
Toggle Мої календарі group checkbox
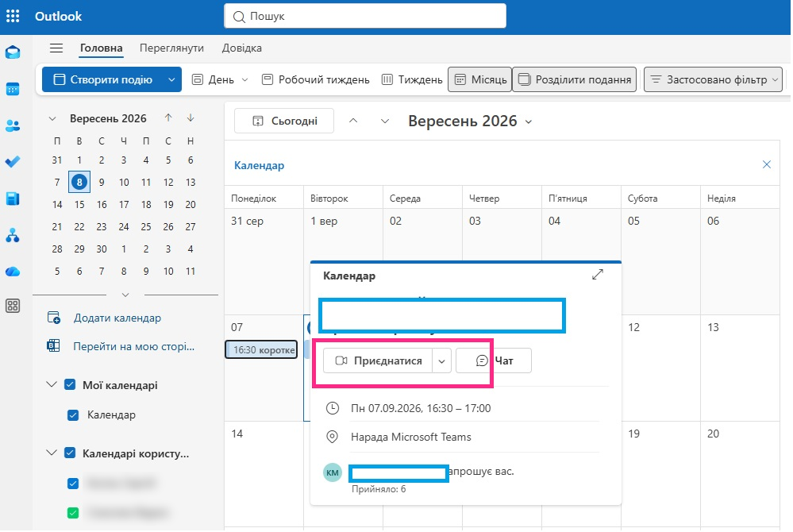point(71,385)
